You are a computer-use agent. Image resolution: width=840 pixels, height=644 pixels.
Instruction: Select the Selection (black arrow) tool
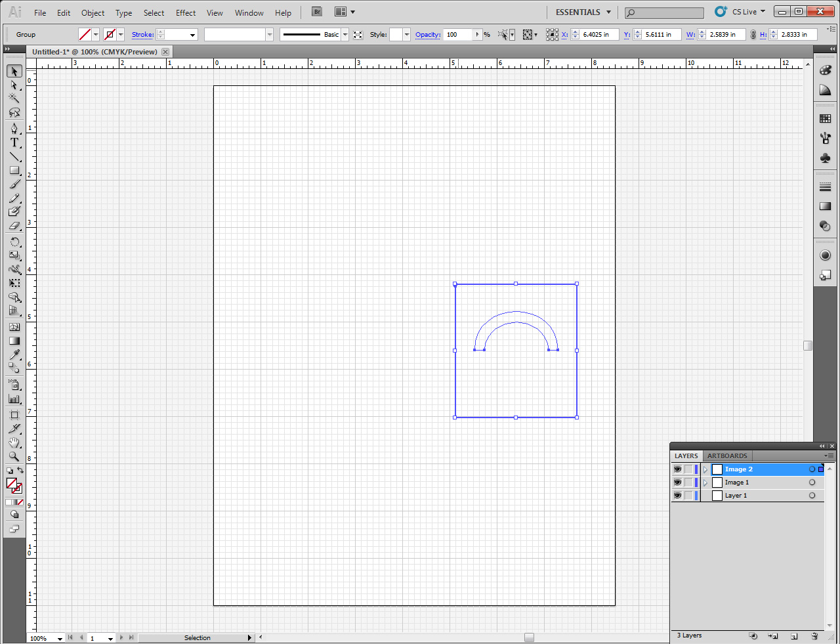(x=14, y=71)
